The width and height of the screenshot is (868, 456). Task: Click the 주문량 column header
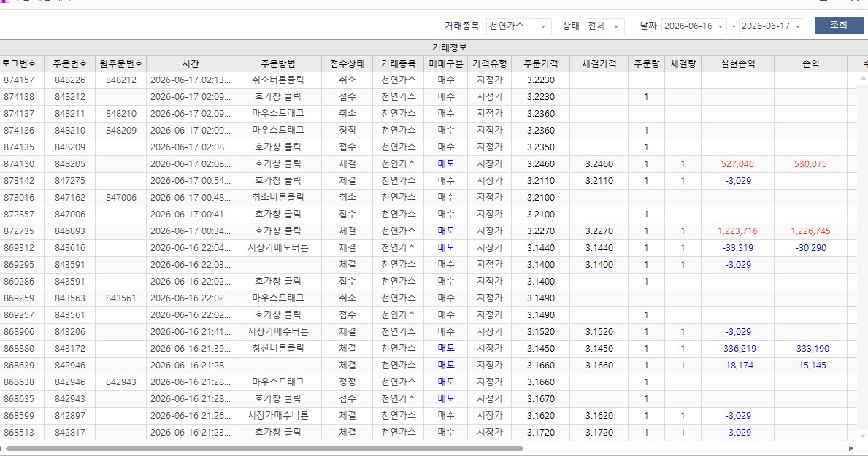tap(646, 63)
